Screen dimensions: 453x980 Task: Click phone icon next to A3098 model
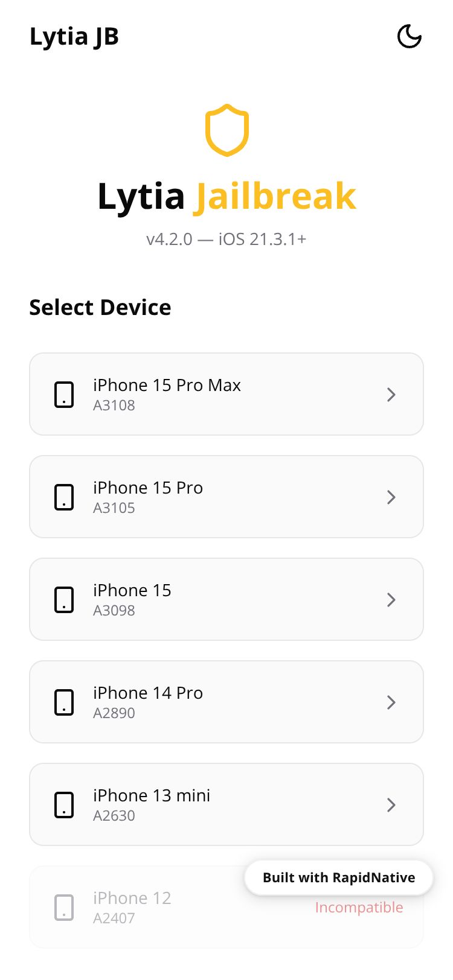pyautogui.click(x=64, y=600)
